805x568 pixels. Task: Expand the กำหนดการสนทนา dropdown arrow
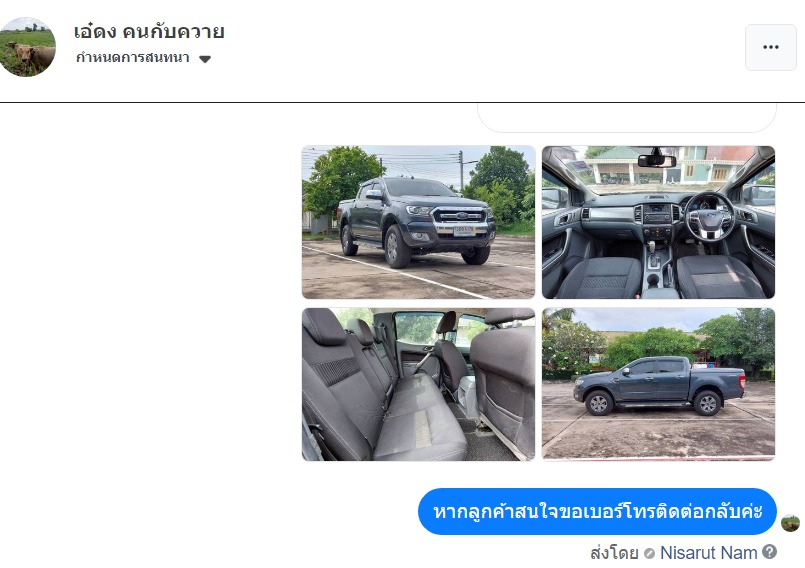[x=205, y=59]
